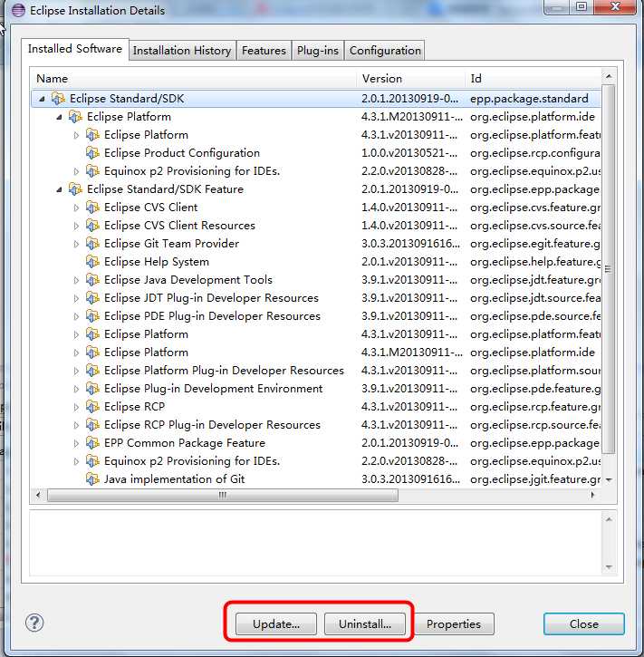Expand Eclipse Plug-in Development Environment node
This screenshot has width=644, height=657.
[x=76, y=389]
